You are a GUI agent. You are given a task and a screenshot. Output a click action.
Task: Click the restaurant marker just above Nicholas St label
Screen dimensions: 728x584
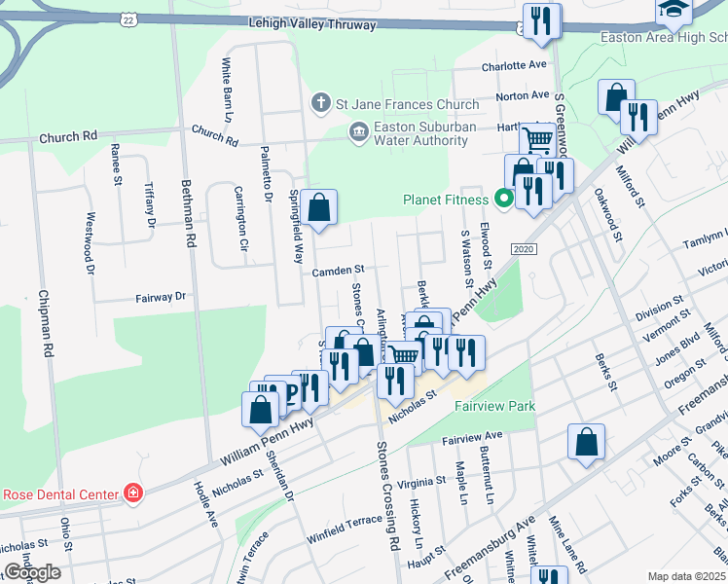point(395,383)
